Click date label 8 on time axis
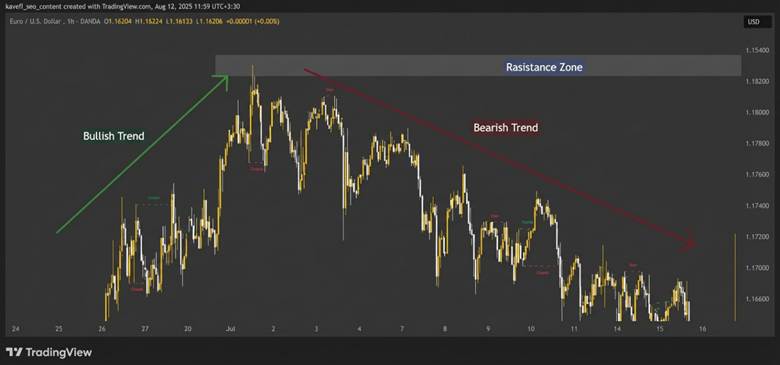Image resolution: width=780 pixels, height=365 pixels. tap(445, 329)
